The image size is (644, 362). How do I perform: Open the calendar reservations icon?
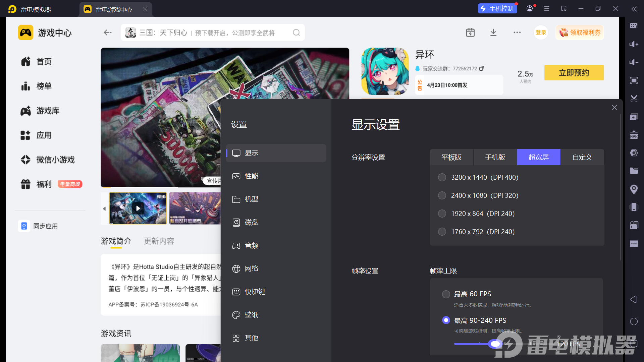pyautogui.click(x=470, y=33)
